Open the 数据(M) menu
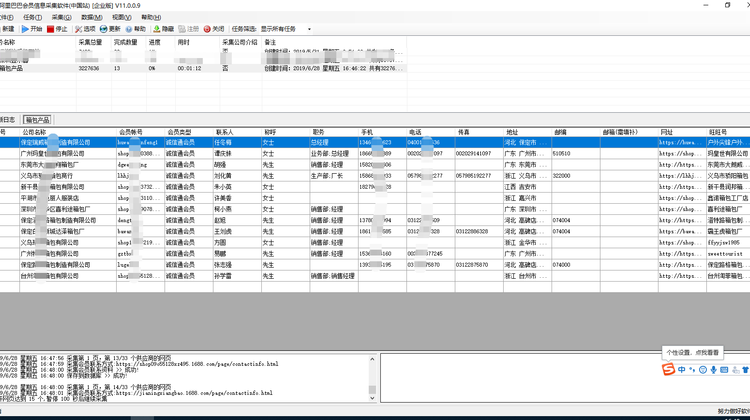750x420 pixels. (91, 18)
